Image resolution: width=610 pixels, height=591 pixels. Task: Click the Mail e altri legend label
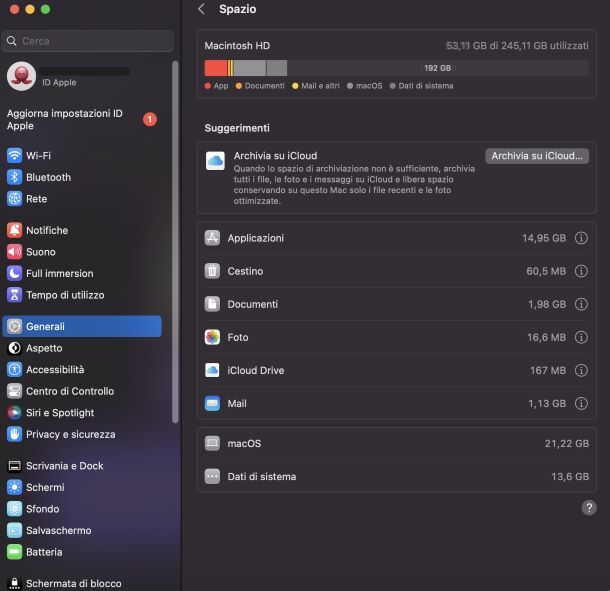tap(320, 86)
